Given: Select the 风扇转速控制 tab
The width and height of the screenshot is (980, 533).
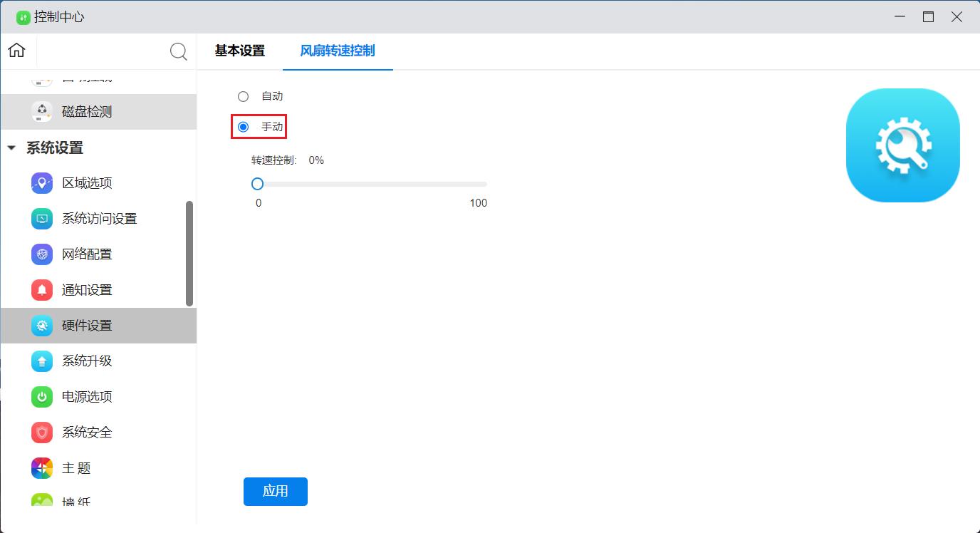Looking at the screenshot, I should (x=338, y=51).
